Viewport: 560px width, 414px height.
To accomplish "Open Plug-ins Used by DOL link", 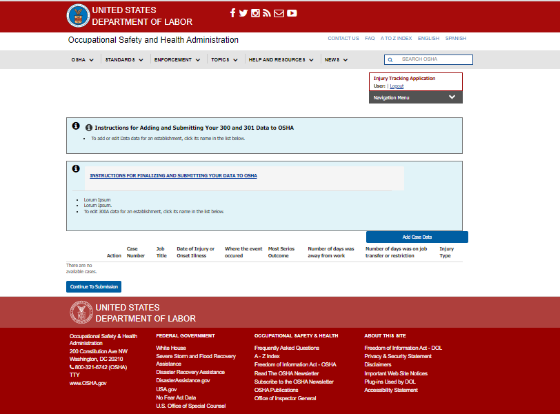I will pyautogui.click(x=390, y=382).
